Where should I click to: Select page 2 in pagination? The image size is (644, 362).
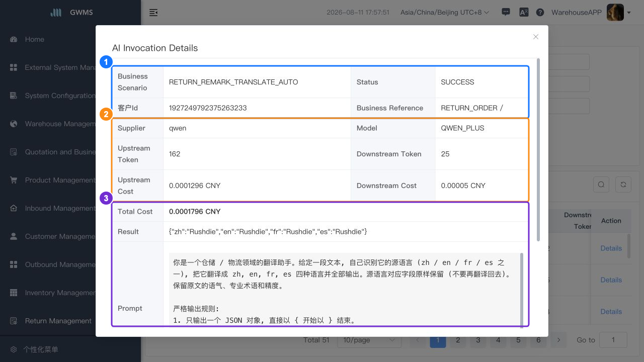click(458, 340)
